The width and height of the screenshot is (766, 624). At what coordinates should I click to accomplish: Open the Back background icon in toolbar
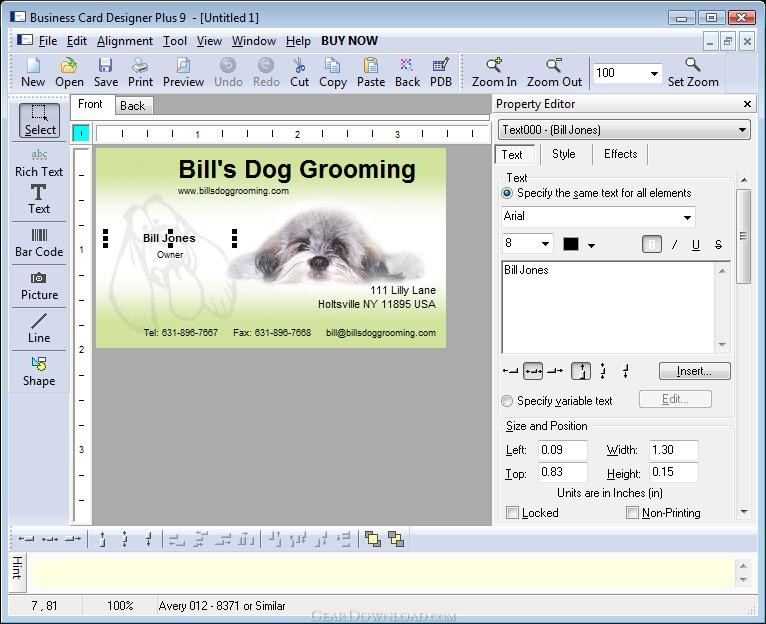(407, 72)
